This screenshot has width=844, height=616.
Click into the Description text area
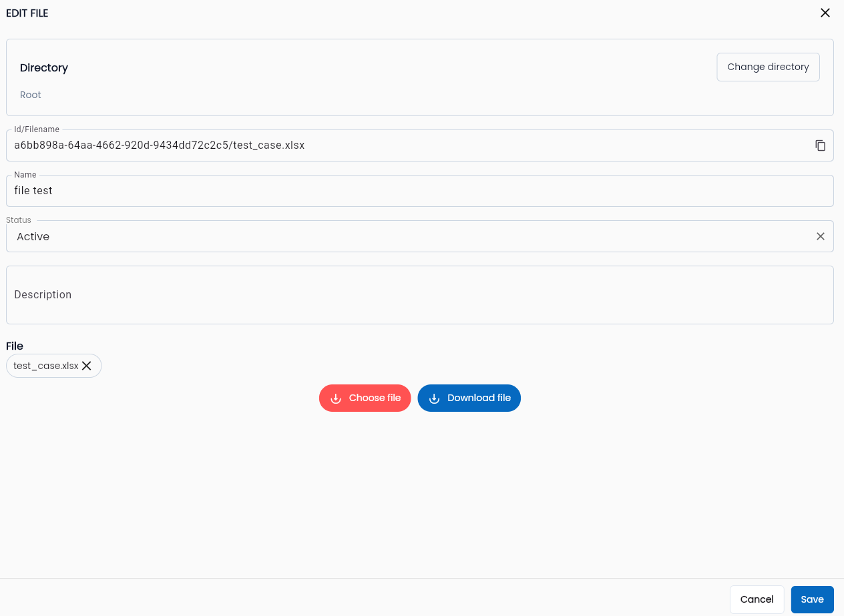pos(420,295)
